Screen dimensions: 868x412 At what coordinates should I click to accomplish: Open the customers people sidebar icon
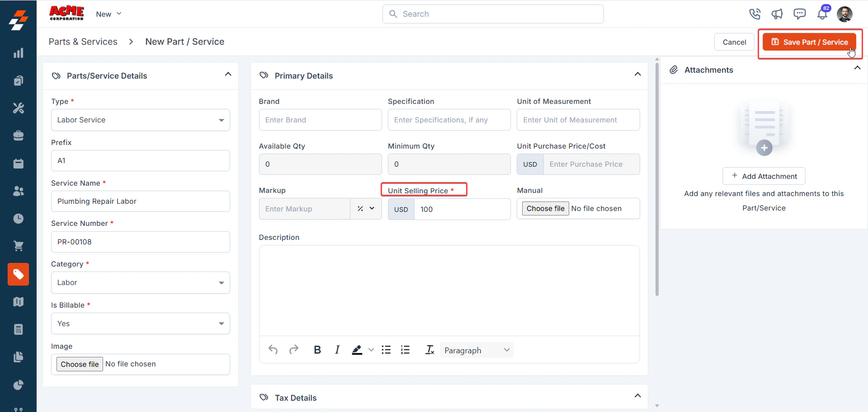click(18, 191)
